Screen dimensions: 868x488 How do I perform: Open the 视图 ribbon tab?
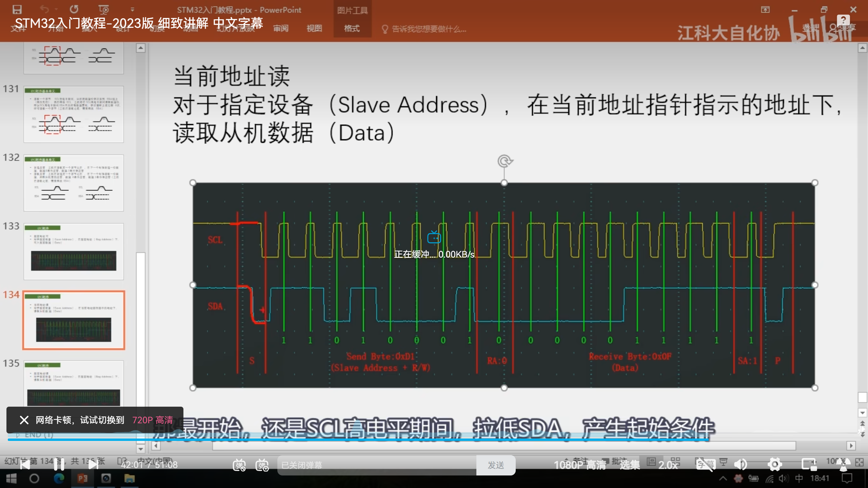(x=314, y=28)
